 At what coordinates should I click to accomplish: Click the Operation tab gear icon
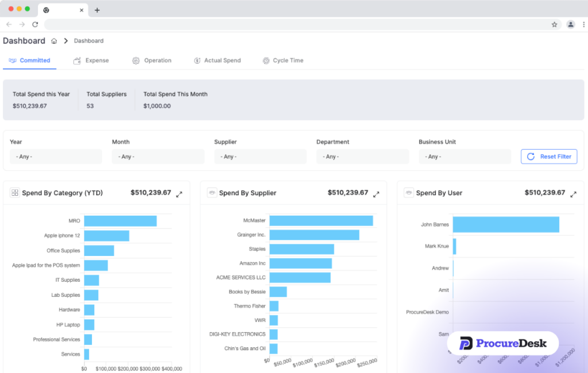point(136,61)
